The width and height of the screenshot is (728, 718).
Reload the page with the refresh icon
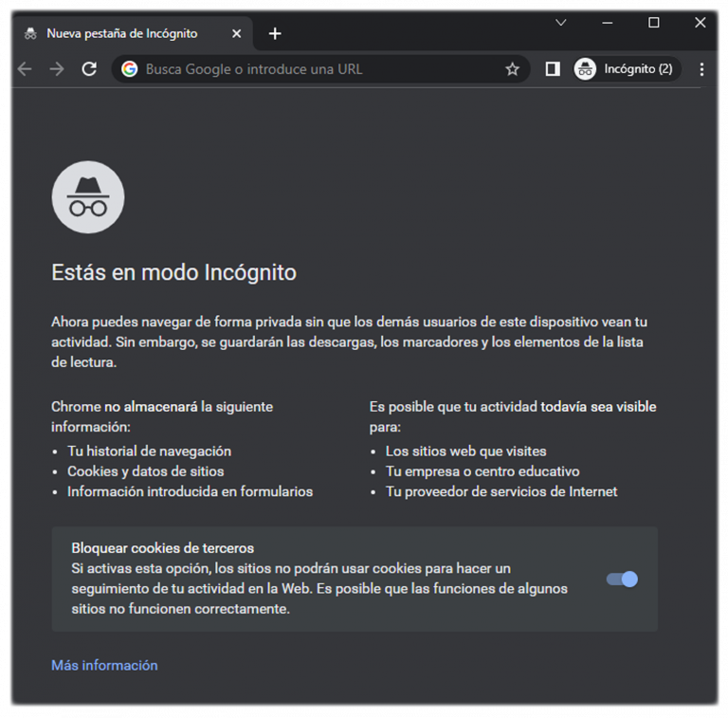click(89, 69)
